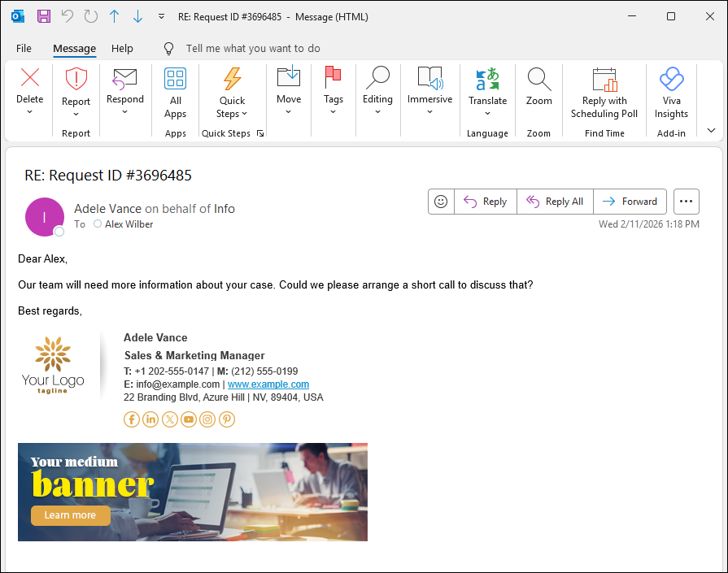This screenshot has width=728, height=573.
Task: Click the Learn more banner button
Action: coord(71,515)
